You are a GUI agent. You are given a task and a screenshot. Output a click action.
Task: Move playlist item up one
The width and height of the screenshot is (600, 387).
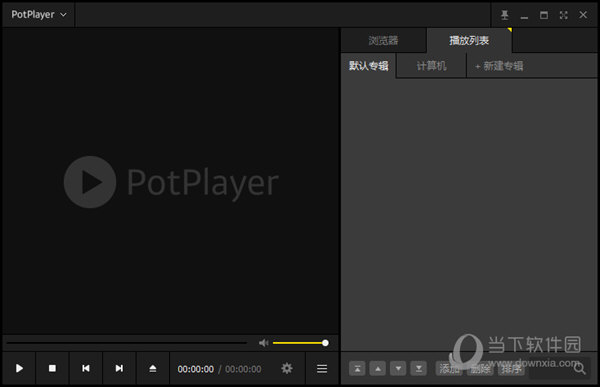[x=378, y=369]
